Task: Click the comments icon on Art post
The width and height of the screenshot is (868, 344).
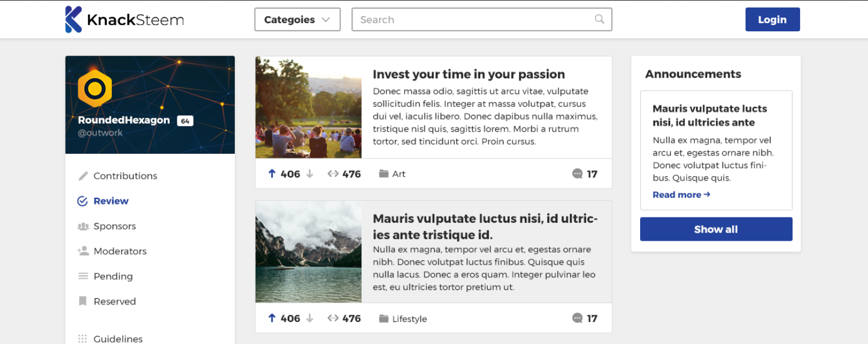Action: point(577,173)
